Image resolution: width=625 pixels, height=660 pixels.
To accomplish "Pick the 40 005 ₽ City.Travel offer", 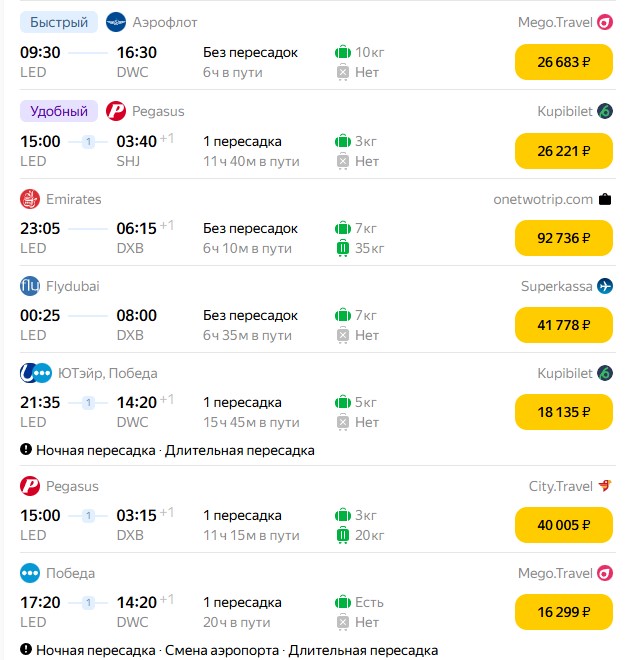I will tap(564, 525).
